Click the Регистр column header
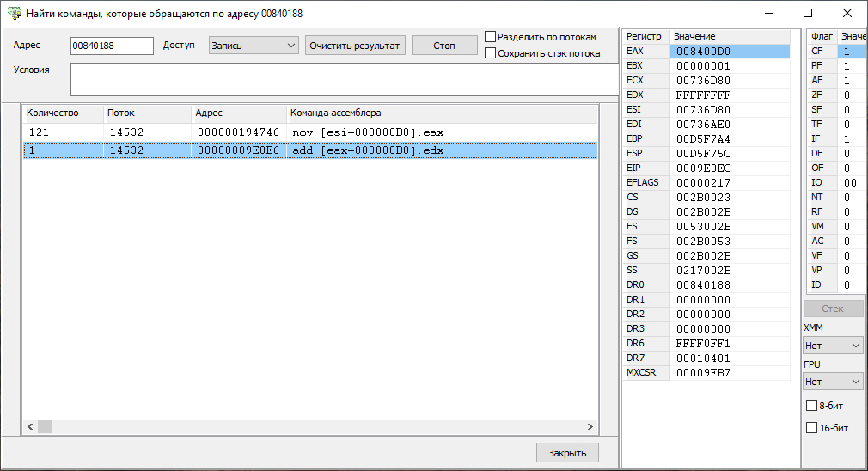Screen dimensions: 868x471 [x=646, y=36]
